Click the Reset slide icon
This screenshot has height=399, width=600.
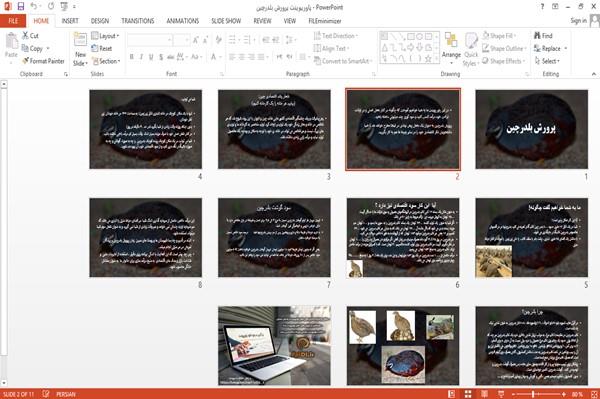95,48
